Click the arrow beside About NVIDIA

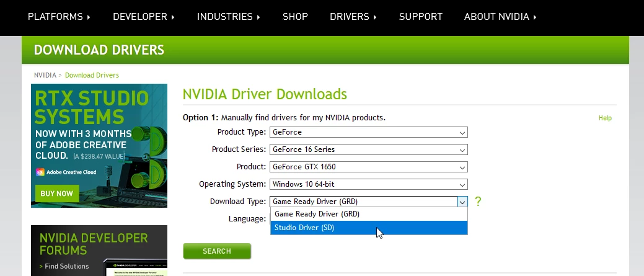tap(535, 17)
